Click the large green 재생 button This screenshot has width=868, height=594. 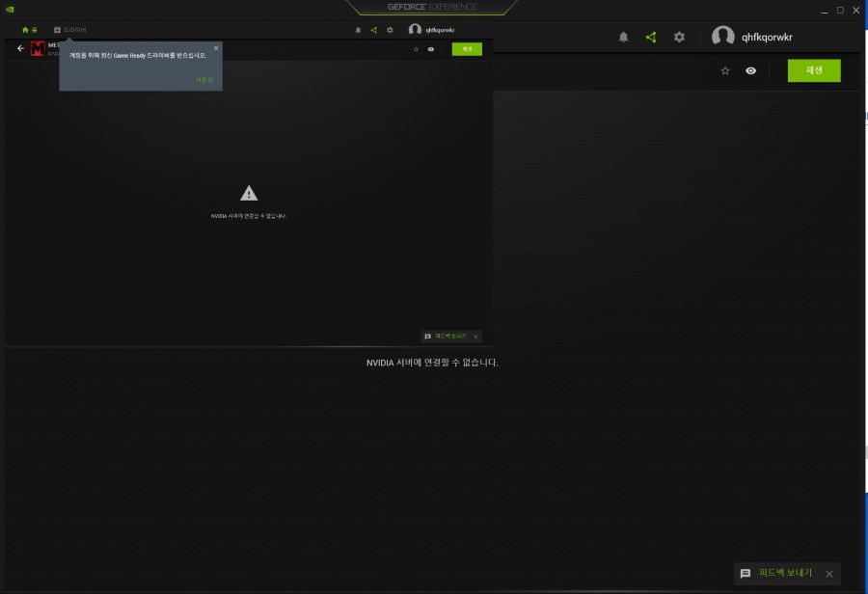[814, 70]
